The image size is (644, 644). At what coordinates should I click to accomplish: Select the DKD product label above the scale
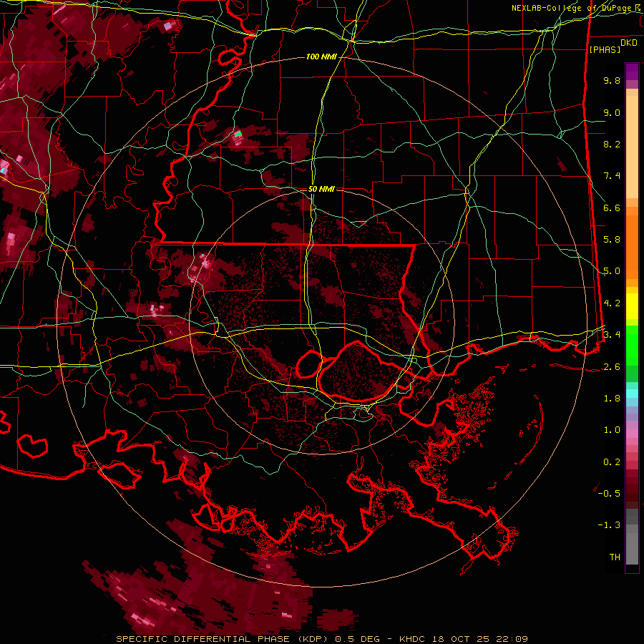click(x=628, y=43)
